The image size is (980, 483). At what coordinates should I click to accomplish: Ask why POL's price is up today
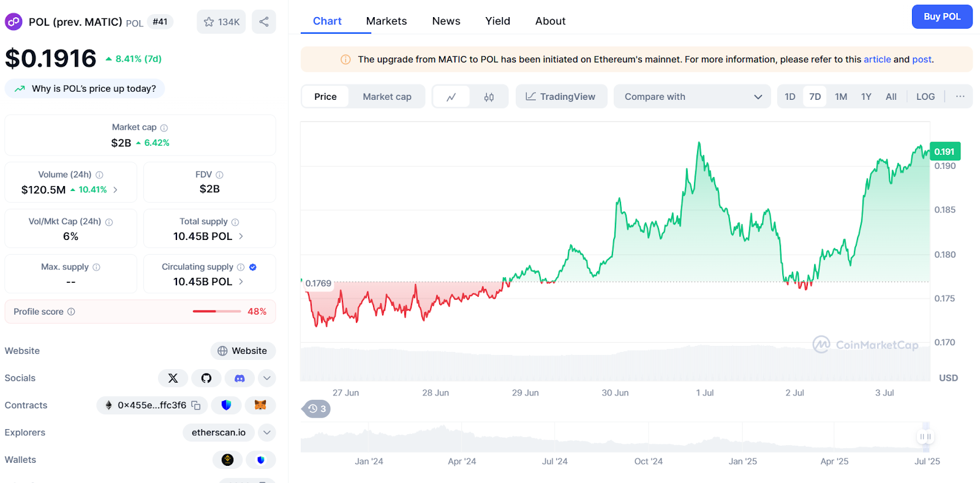pyautogui.click(x=85, y=89)
